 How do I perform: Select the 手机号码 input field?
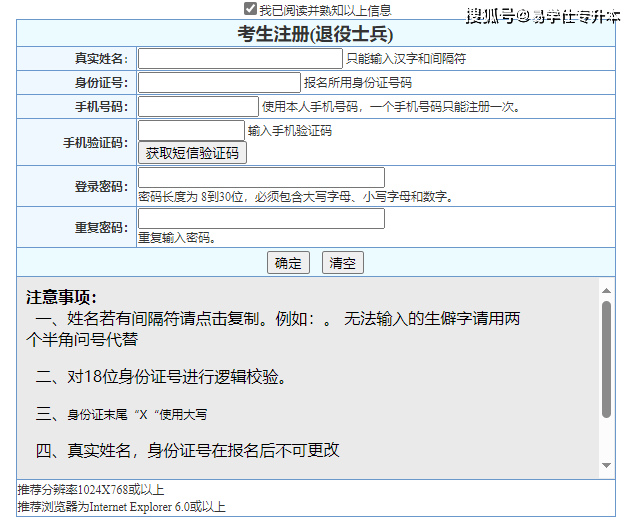pos(198,106)
